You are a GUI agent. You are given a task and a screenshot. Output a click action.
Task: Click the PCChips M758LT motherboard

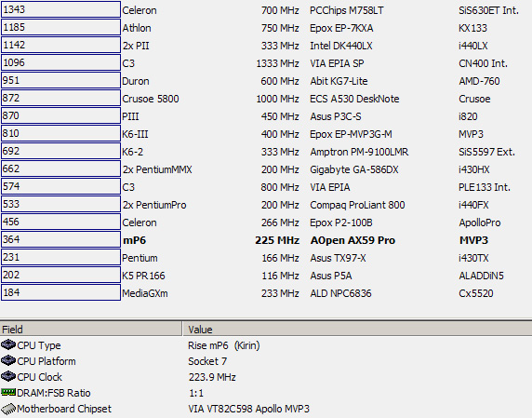(x=347, y=10)
